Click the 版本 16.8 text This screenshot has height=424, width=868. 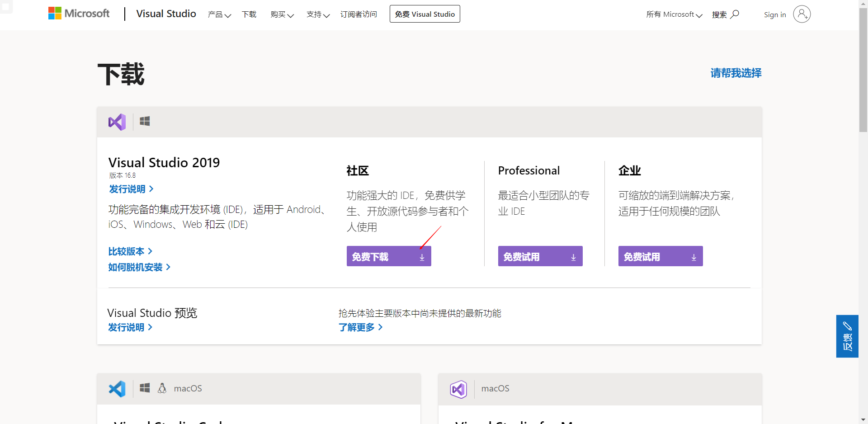click(122, 175)
